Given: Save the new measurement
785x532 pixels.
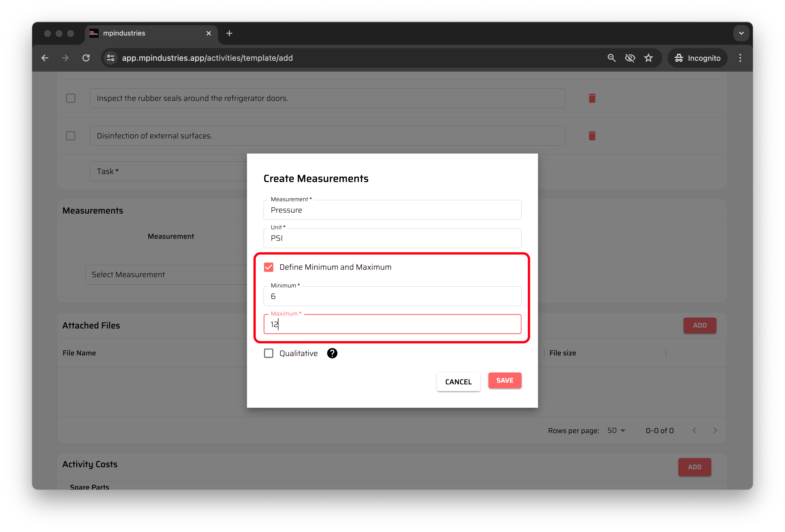Looking at the screenshot, I should point(505,380).
